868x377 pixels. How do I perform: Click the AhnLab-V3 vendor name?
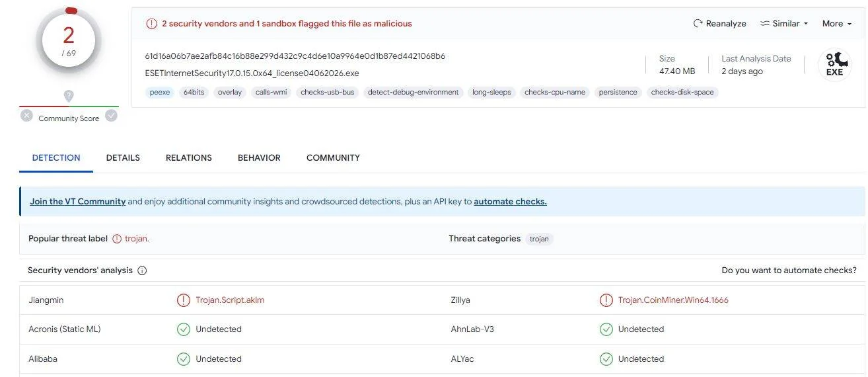click(472, 329)
